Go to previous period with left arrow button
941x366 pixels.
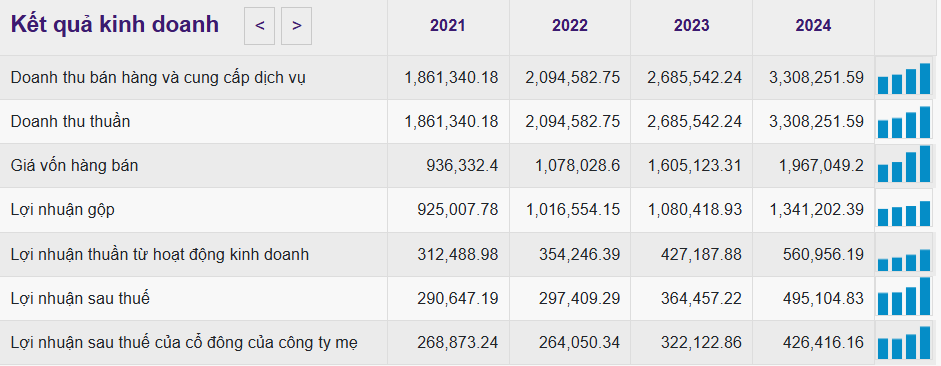point(259,26)
